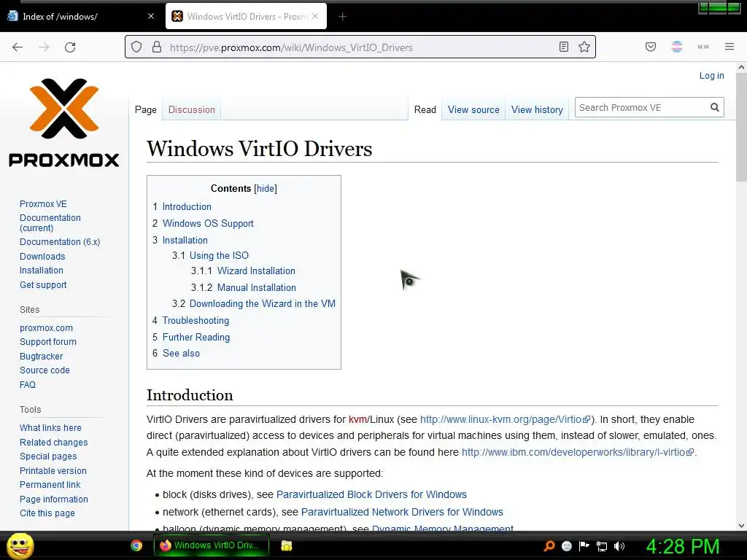Open the flag tray icon

(584, 546)
